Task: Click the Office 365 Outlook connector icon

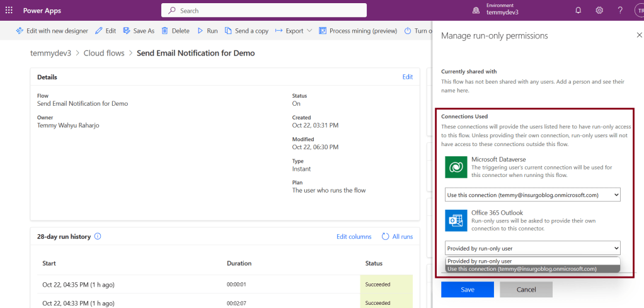Action: pyautogui.click(x=456, y=220)
